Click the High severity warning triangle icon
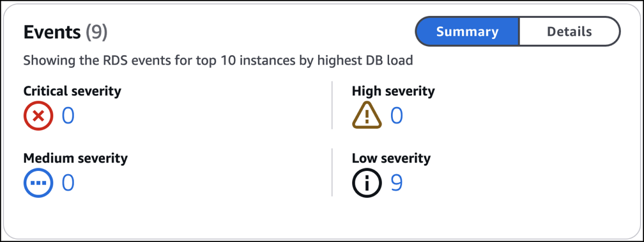The width and height of the screenshot is (644, 242). 367,115
